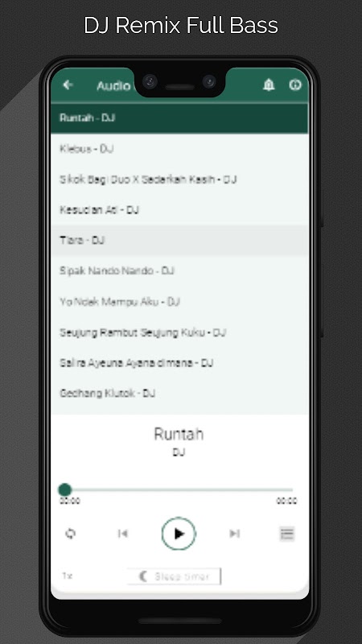Select the Klebus - DJ song
The width and height of the screenshot is (362, 644).
click(179, 149)
